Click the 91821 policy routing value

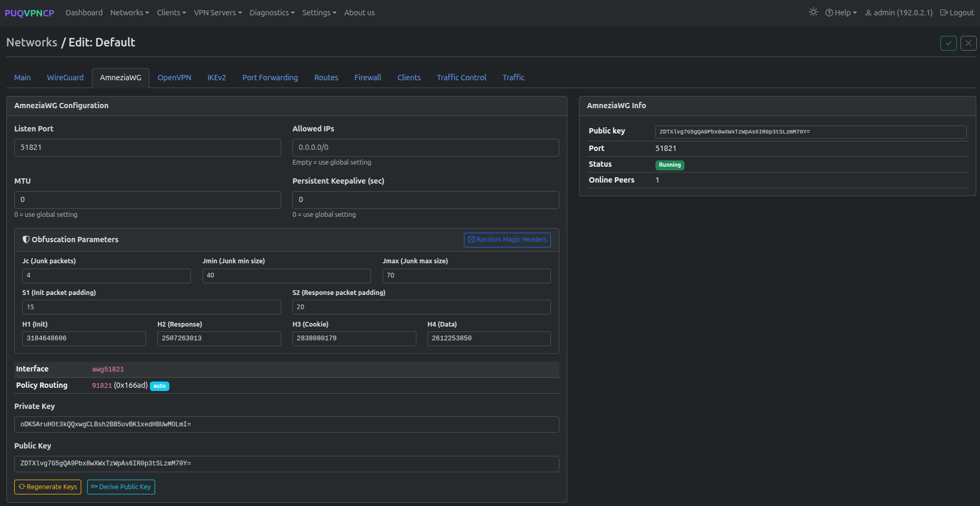point(102,386)
